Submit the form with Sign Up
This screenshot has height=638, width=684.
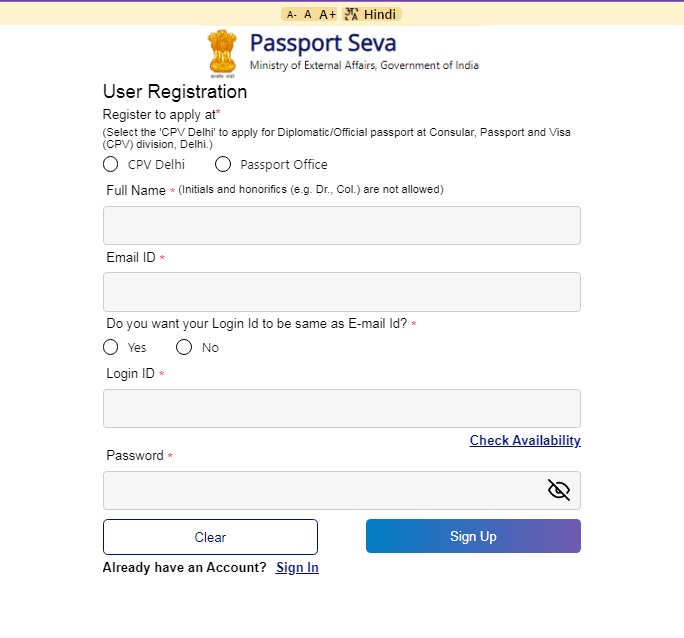click(x=473, y=537)
